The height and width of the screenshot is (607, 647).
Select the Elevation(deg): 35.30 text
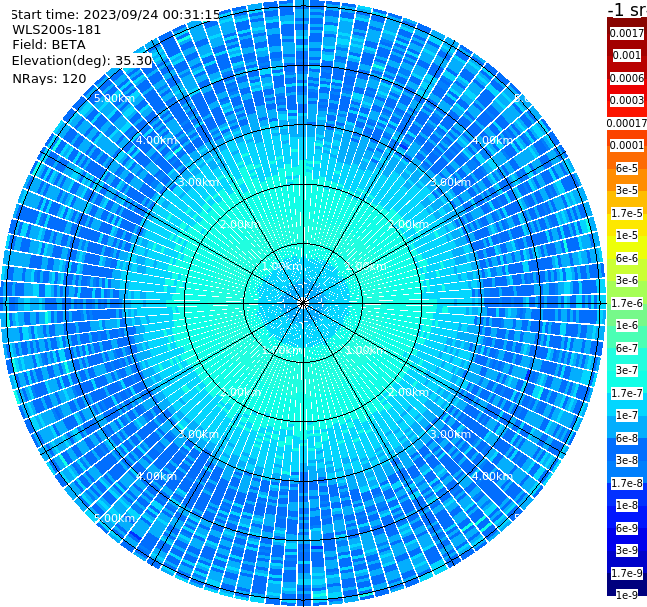pyautogui.click(x=82, y=61)
